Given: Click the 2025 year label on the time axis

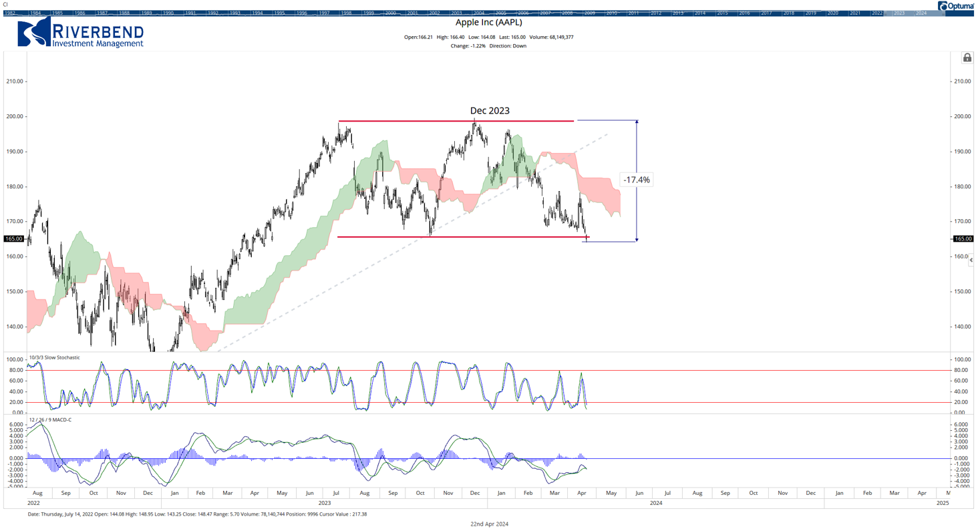Looking at the screenshot, I should point(943,502).
